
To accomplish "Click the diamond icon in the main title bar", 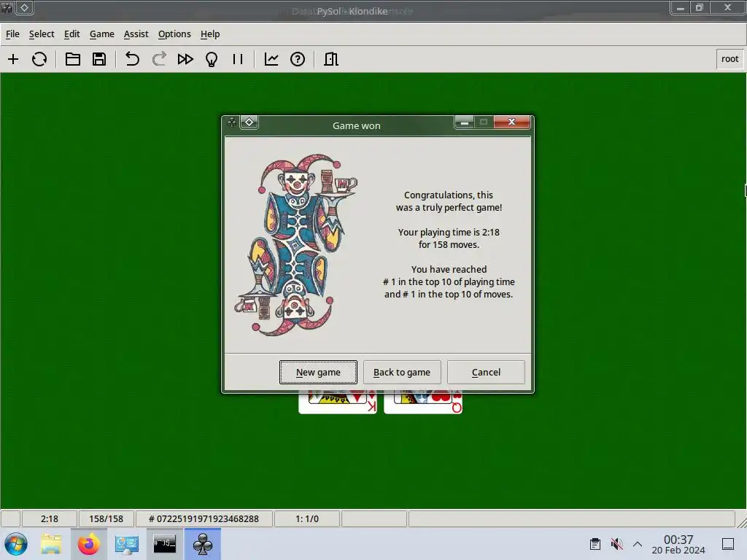I will pyautogui.click(x=24, y=7).
